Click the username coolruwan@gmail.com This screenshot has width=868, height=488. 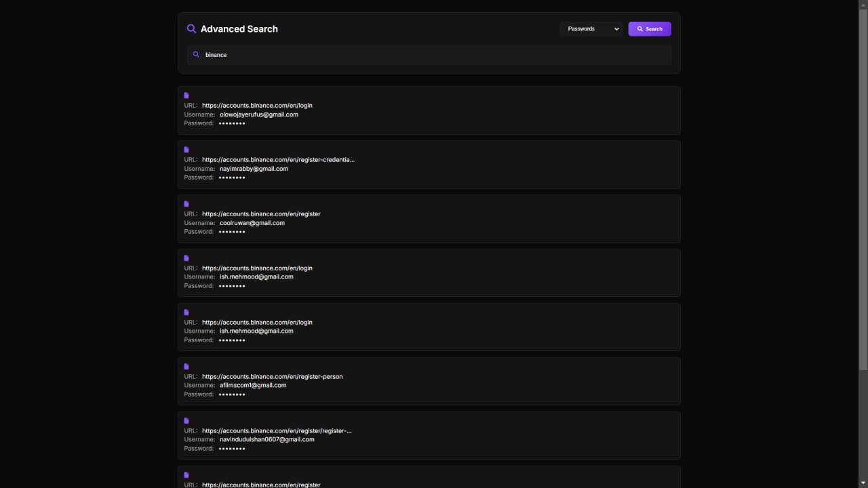[x=252, y=223]
